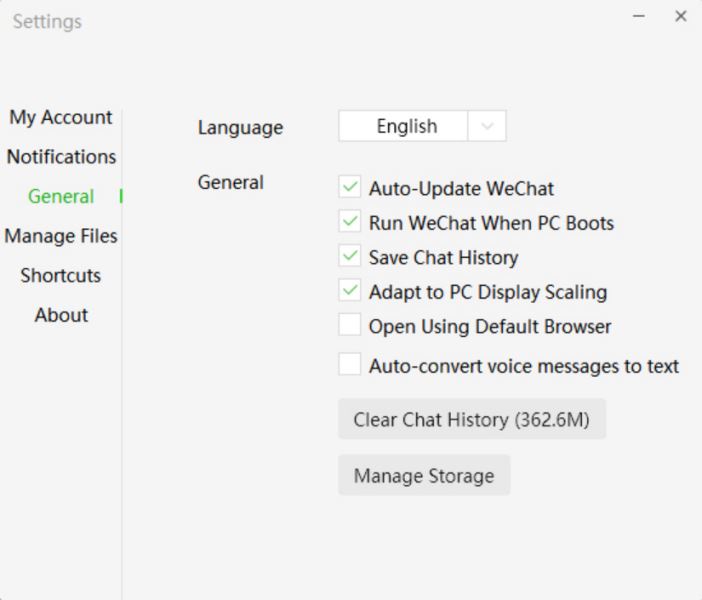Click the Settings window title text
The height and width of the screenshot is (600, 702).
tap(47, 21)
